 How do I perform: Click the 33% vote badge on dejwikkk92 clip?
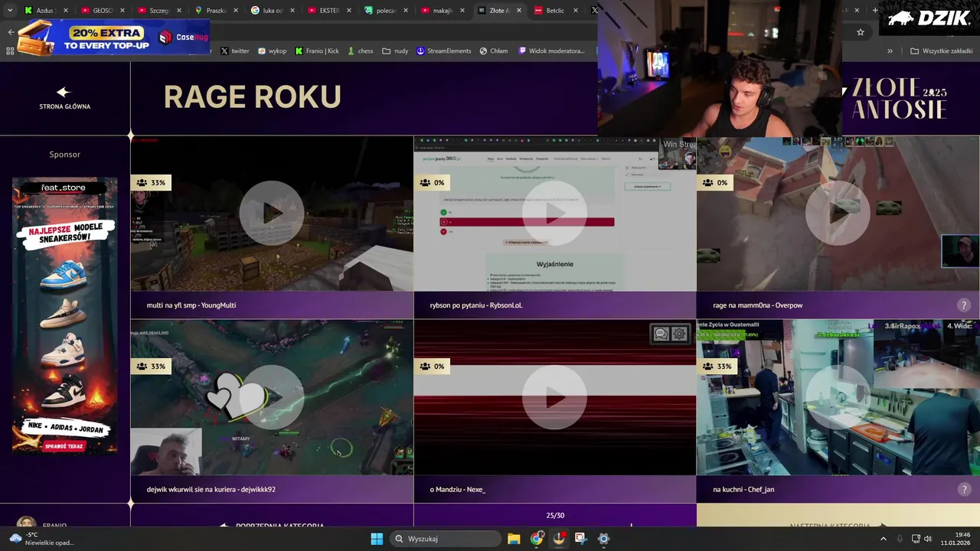point(151,367)
